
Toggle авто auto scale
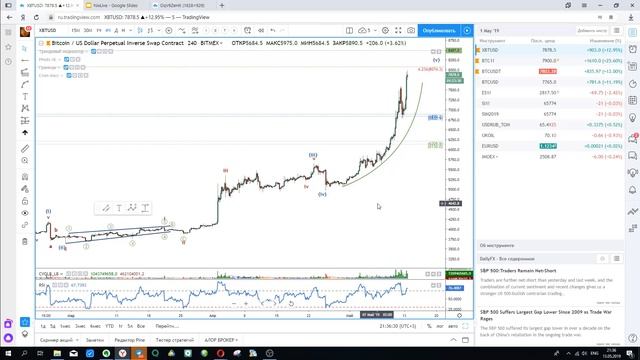[453, 326]
